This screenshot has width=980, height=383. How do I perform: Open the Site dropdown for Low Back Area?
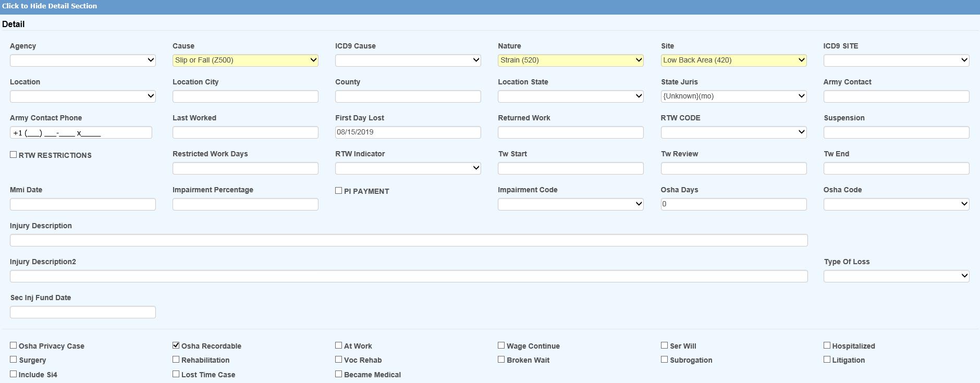tap(733, 60)
